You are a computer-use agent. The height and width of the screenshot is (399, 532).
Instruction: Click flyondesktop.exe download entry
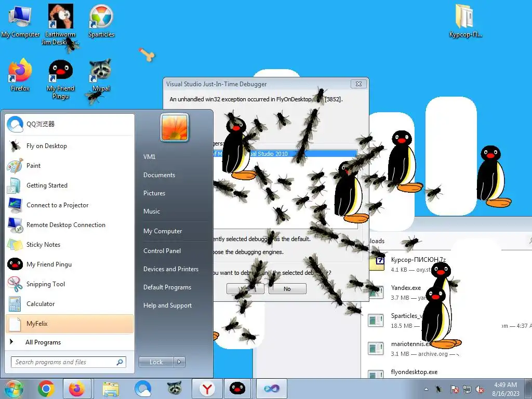click(x=414, y=372)
